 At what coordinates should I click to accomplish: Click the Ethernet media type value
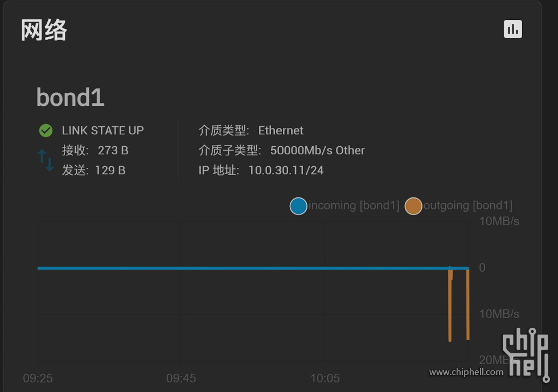(x=281, y=130)
